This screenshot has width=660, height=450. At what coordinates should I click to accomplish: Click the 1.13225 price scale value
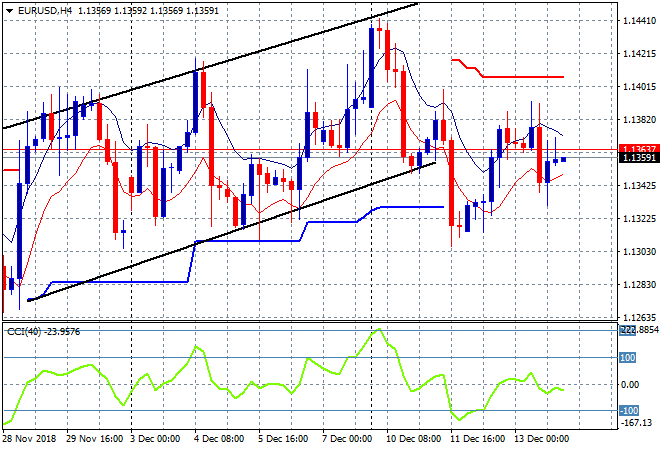point(639,219)
